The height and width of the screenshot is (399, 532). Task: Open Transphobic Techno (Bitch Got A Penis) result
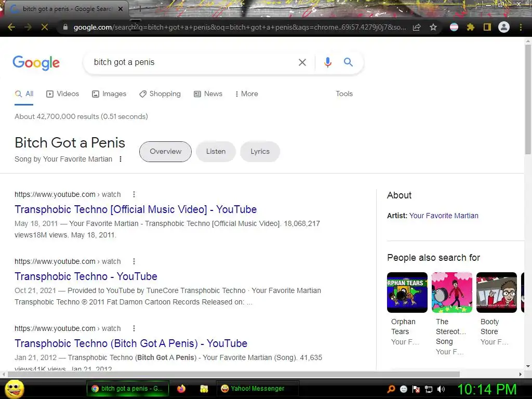pyautogui.click(x=131, y=343)
